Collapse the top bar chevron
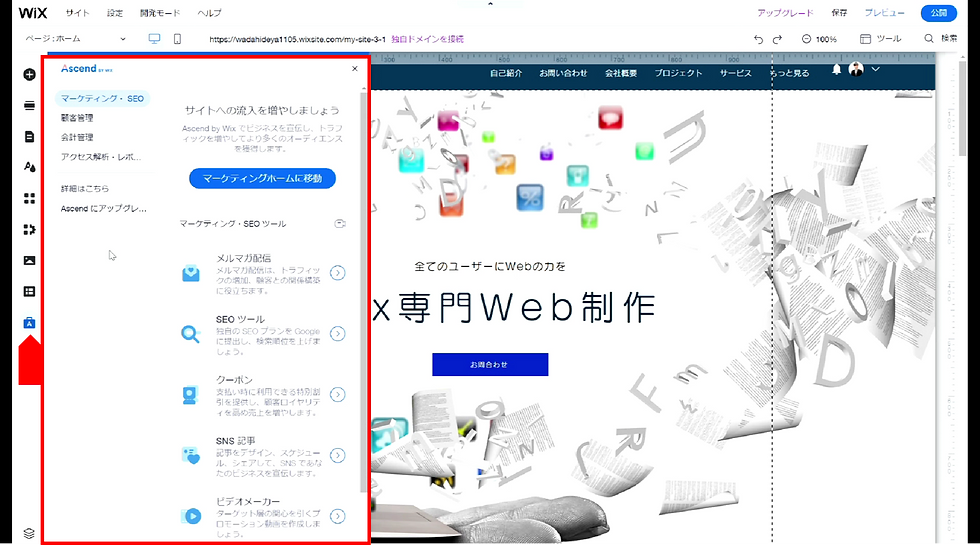 tap(490, 4)
